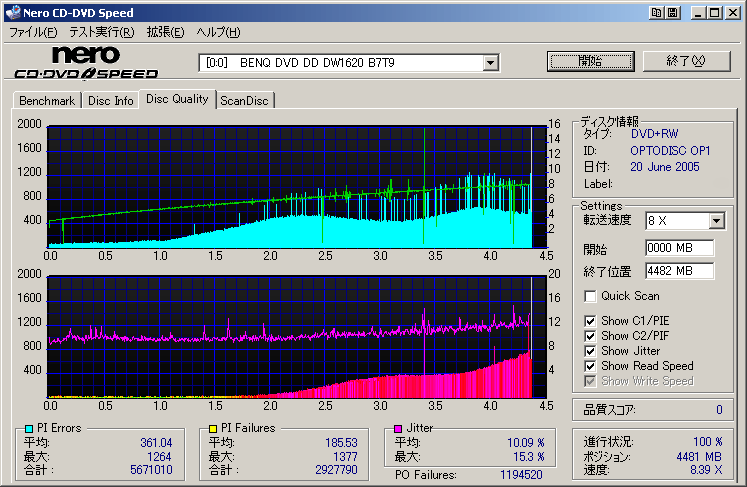Enable the Quick Scan checkbox

point(590,296)
